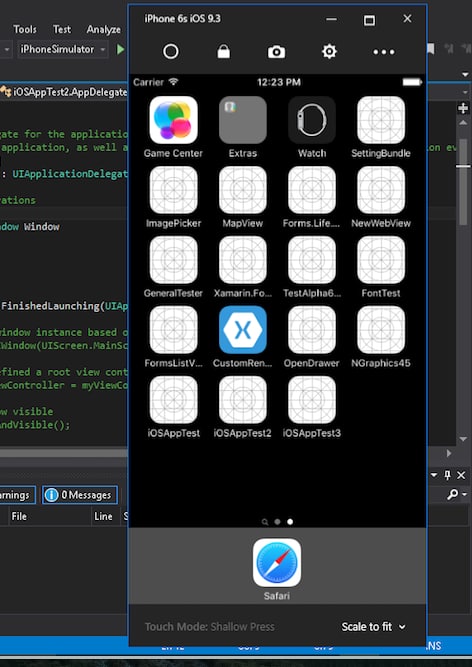Toggle the Warnings filter in Error List
The height and width of the screenshot is (667, 472).
(x=17, y=495)
